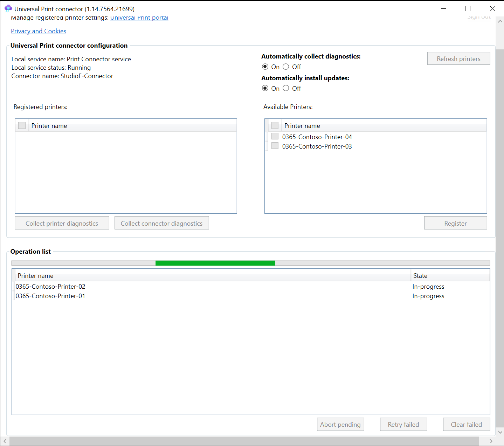Click the vertical scrollbar down arrow
504x446 pixels.
coord(500,432)
